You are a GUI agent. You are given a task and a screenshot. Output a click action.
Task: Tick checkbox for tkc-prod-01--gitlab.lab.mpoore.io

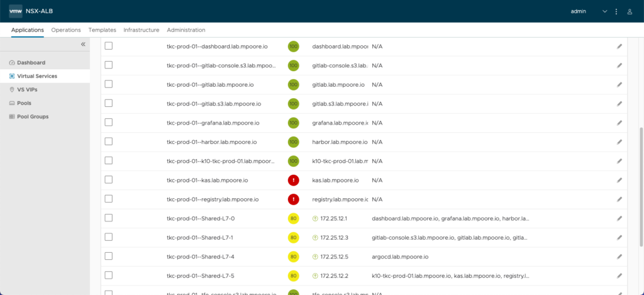pos(108,84)
